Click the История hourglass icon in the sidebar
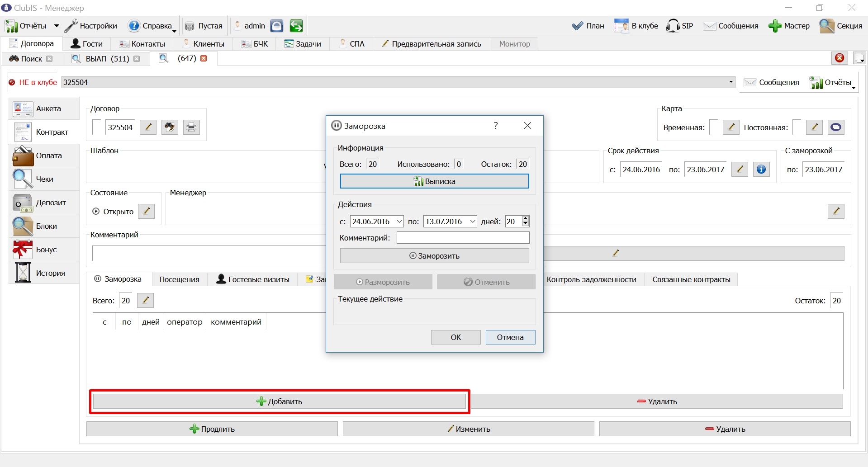 click(23, 273)
